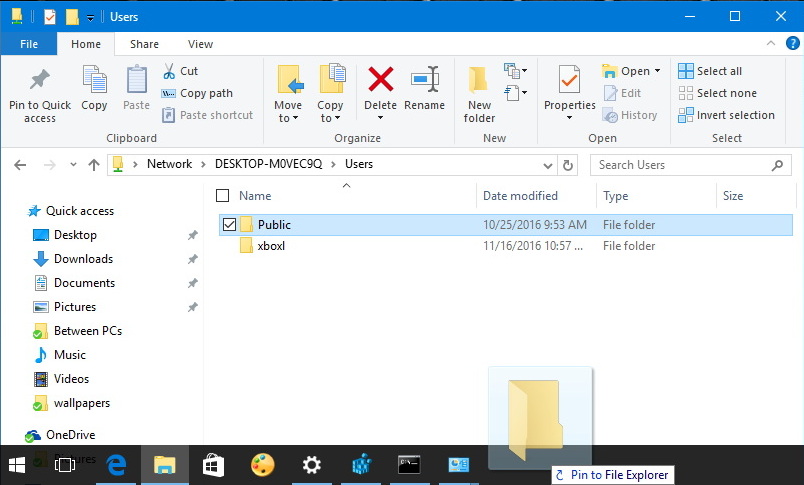Screen dimensions: 804x485
Task: Select the Public folder row
Action: coord(506,225)
